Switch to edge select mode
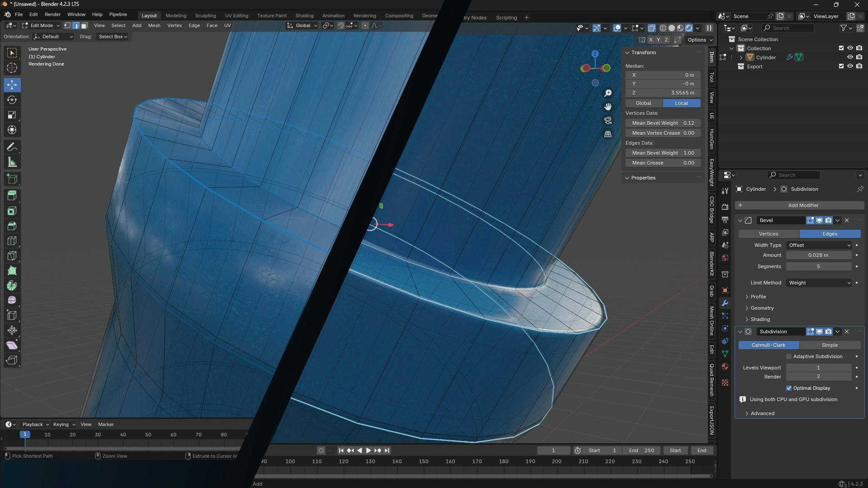868x488 pixels. [76, 26]
